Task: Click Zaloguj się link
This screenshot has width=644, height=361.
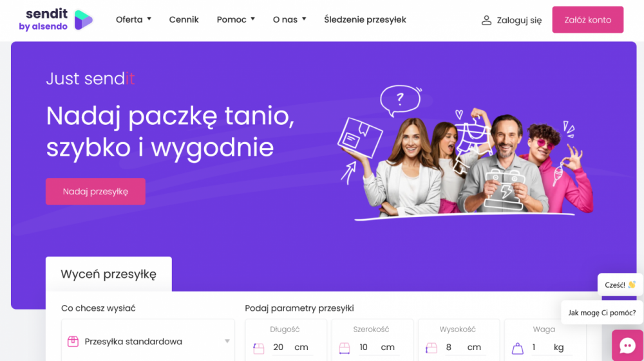Action: pos(519,20)
